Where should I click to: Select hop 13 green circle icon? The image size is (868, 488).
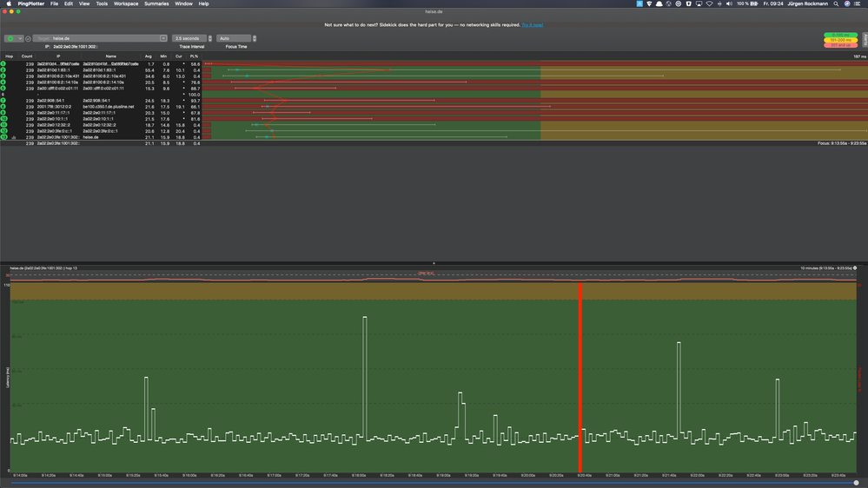[x=3, y=137]
